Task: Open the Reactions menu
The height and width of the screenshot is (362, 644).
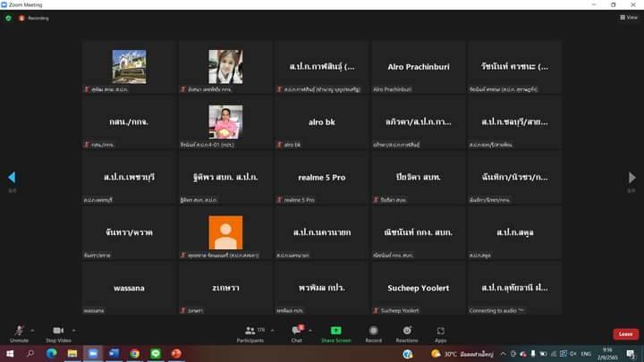Action: (407, 333)
